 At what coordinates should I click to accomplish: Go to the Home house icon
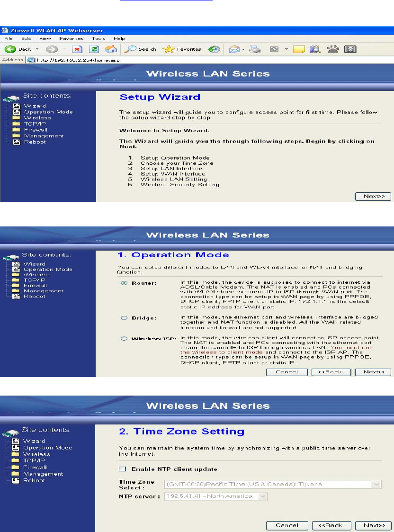point(111,49)
